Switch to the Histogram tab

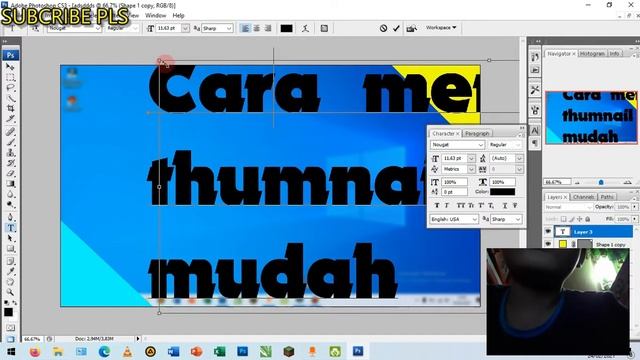(x=592, y=53)
